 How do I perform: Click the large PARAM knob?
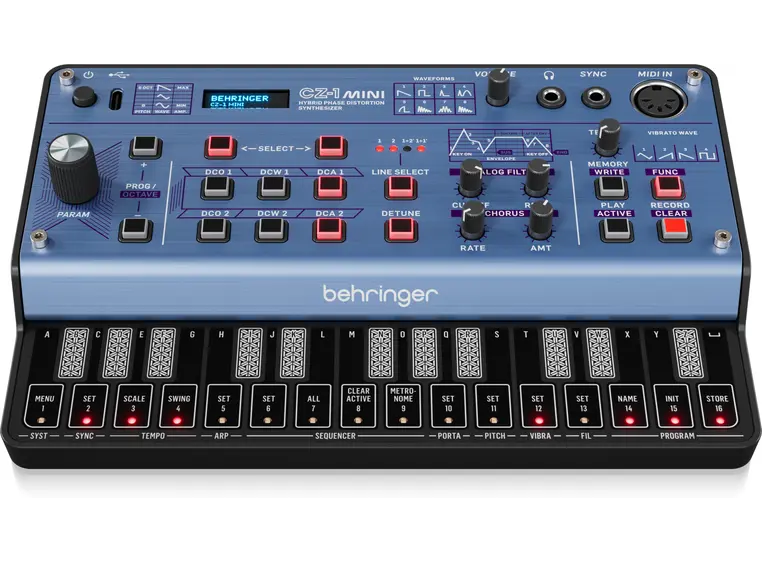(x=74, y=169)
